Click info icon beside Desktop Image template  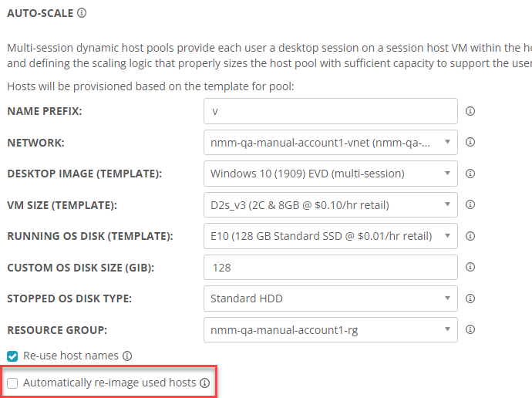tap(470, 174)
